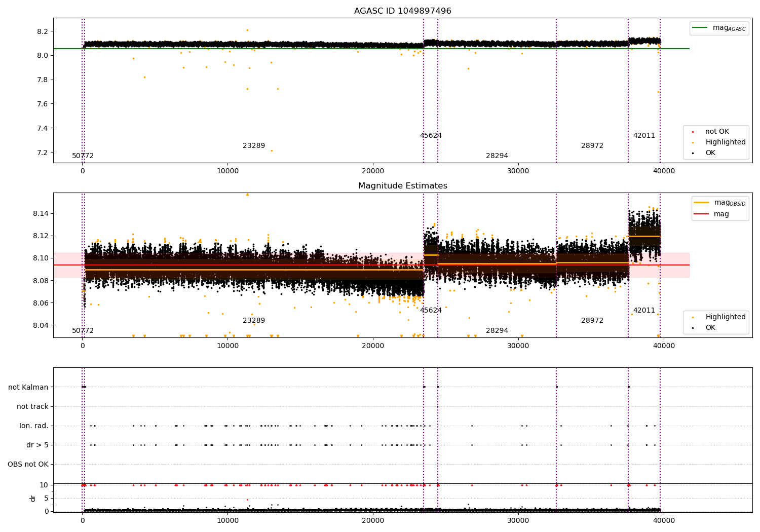Click y-axis tick 7.4 in the top panel
The image size is (760, 532).
click(43, 129)
